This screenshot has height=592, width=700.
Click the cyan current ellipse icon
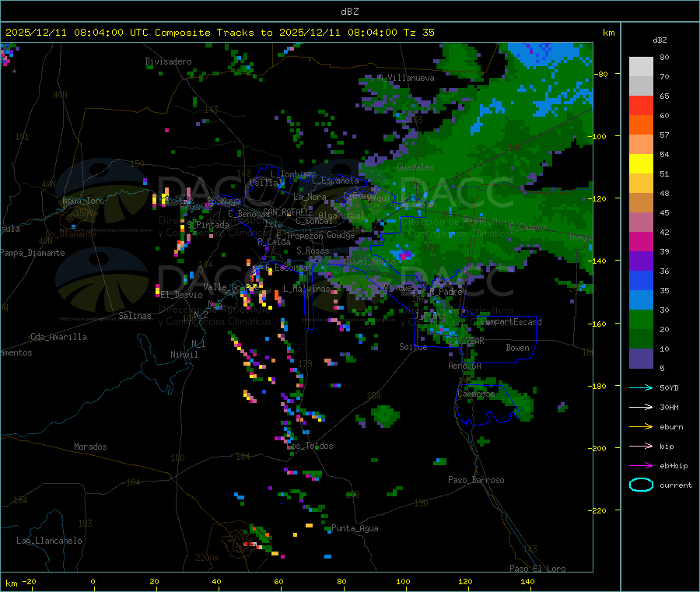coord(641,485)
